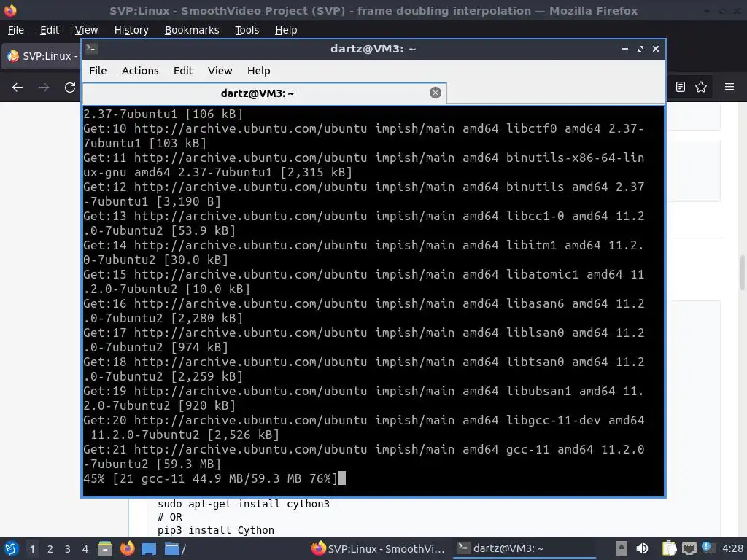Open Firefox View menu
This screenshot has width=747, height=560.
[x=86, y=30]
